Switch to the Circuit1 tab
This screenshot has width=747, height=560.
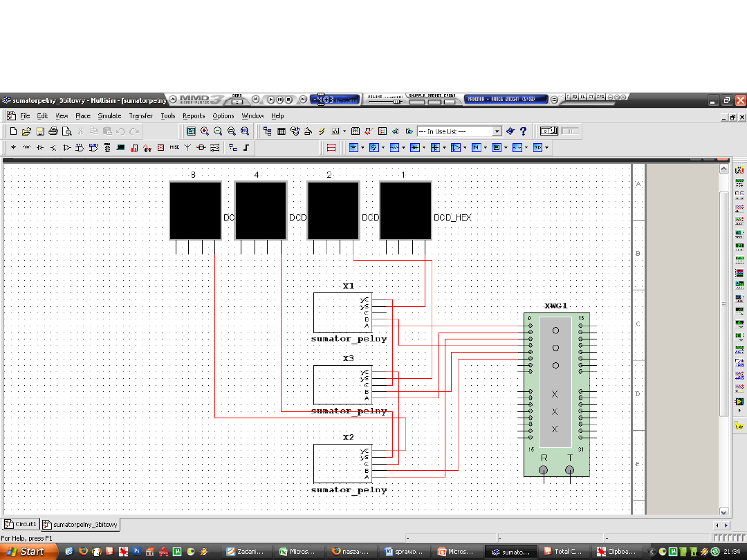21,525
